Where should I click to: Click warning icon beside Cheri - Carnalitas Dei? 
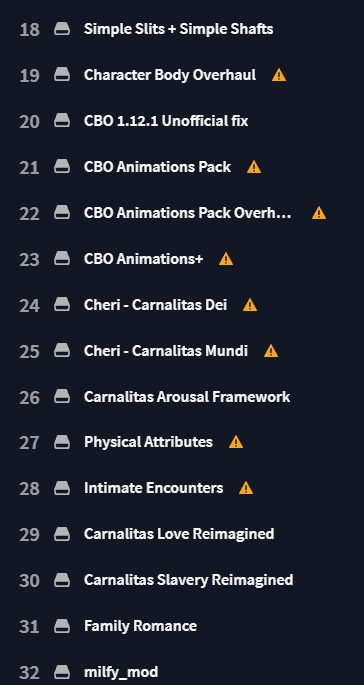[250, 305]
